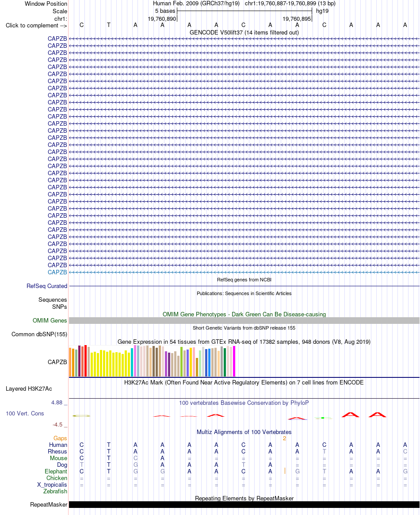Open 'Publications: Sequences in Scientific Articles' title
This screenshot has height=515, width=420.
(244, 294)
